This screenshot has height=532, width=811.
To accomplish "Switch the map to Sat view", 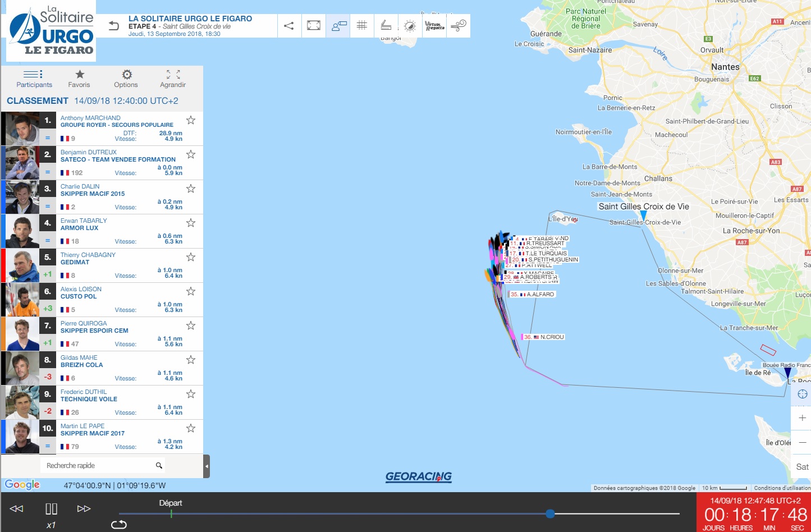I will (803, 467).
